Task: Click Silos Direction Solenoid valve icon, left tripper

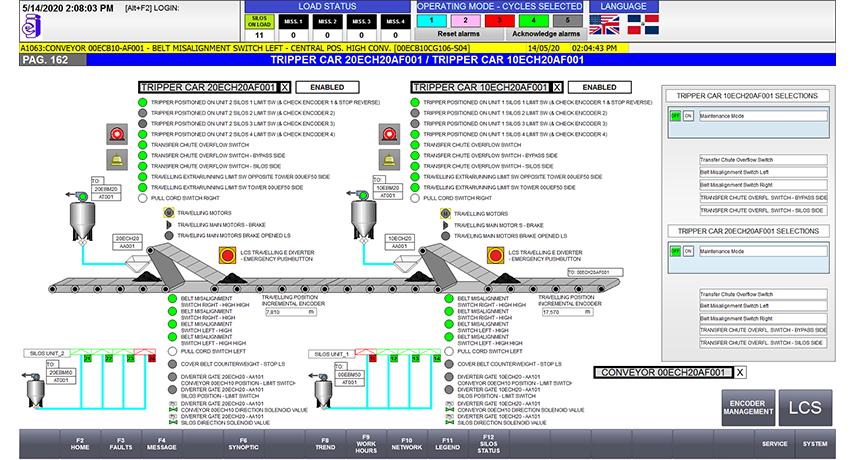Action: point(173,422)
